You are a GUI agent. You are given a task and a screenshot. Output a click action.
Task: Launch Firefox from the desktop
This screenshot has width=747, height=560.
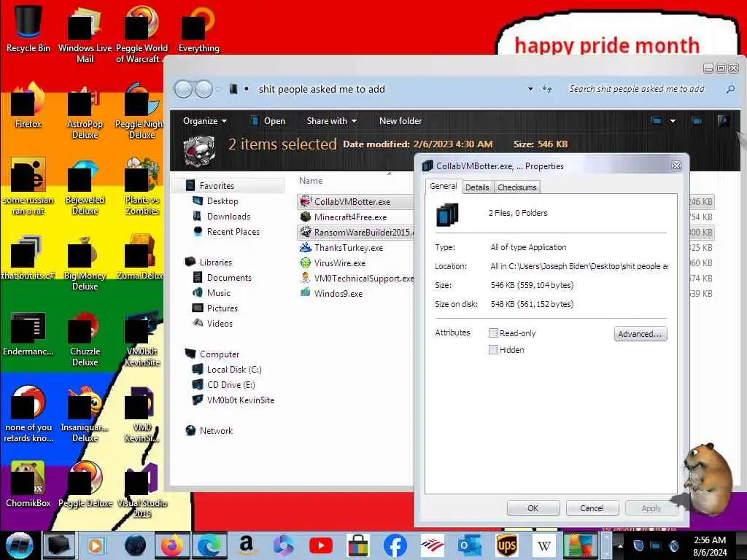[28, 106]
